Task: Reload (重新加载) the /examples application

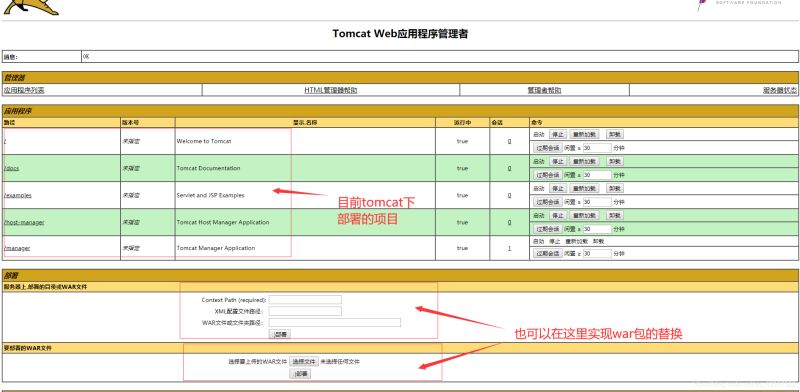Action: click(x=584, y=188)
